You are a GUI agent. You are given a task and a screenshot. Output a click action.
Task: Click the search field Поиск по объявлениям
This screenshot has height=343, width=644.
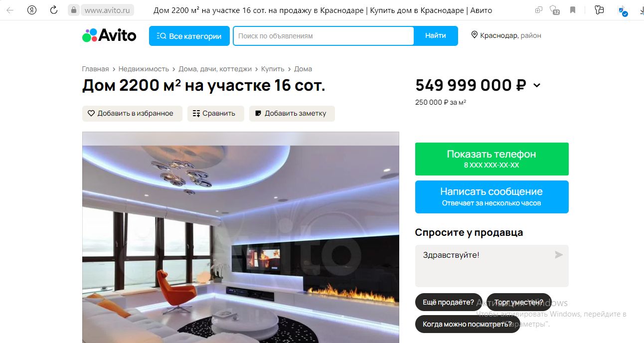[x=323, y=36]
